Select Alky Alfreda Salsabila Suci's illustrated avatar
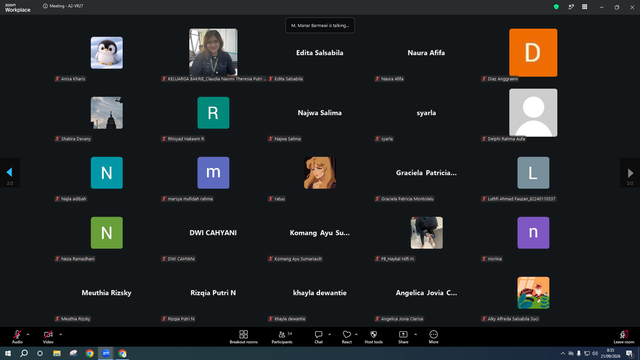The width and height of the screenshot is (640, 360). click(x=533, y=293)
